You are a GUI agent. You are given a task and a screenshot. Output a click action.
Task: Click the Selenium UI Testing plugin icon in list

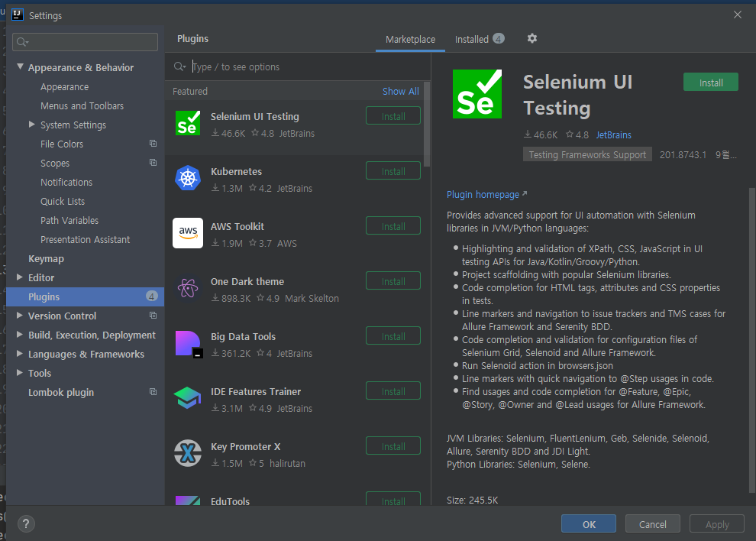coord(188,124)
